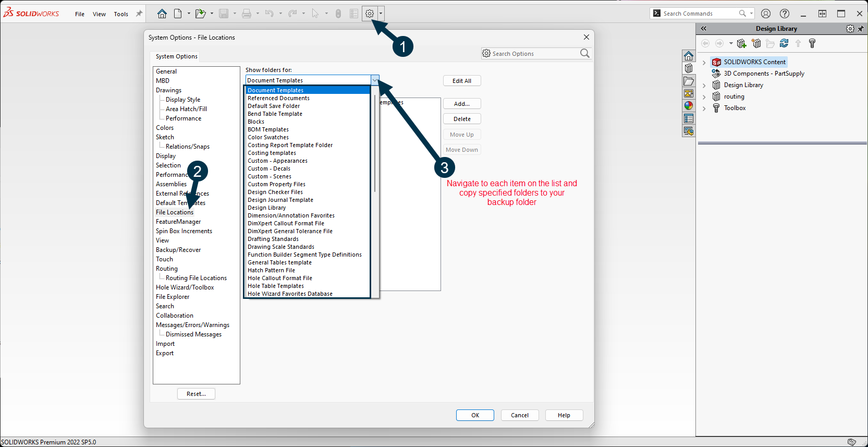Click the Up One Level arrow icon
This screenshot has height=447, width=868.
798,43
